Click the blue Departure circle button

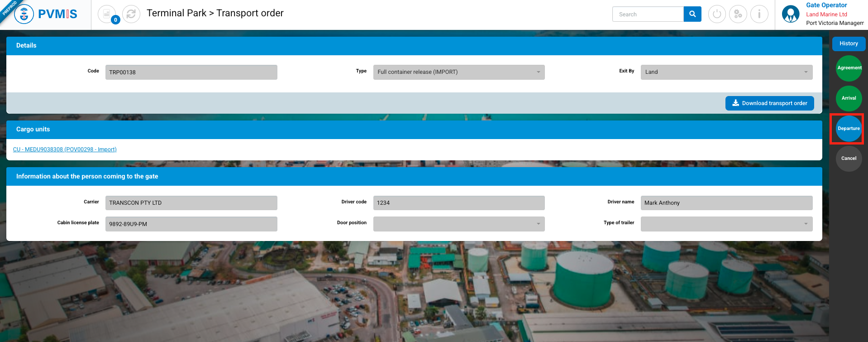pos(849,129)
